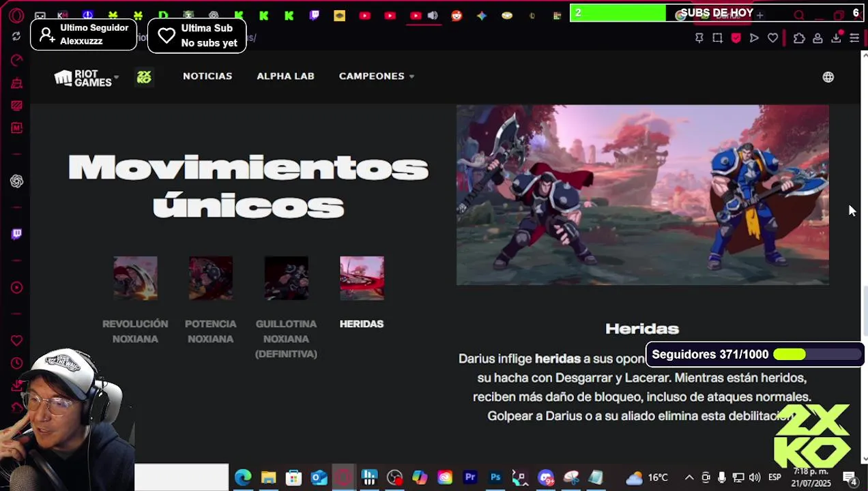868x491 pixels.
Task: Open Outlook from the taskbar
Action: [319, 477]
